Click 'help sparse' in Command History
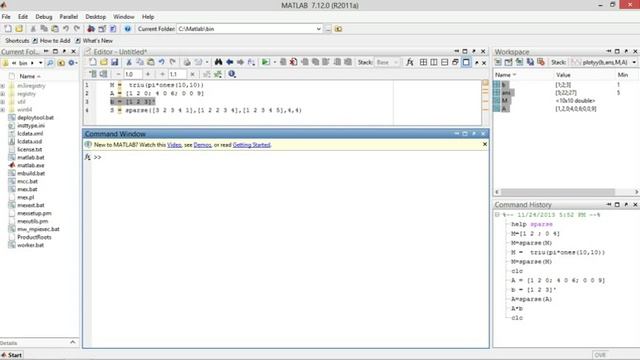The width and height of the screenshot is (640, 360). [x=531, y=224]
